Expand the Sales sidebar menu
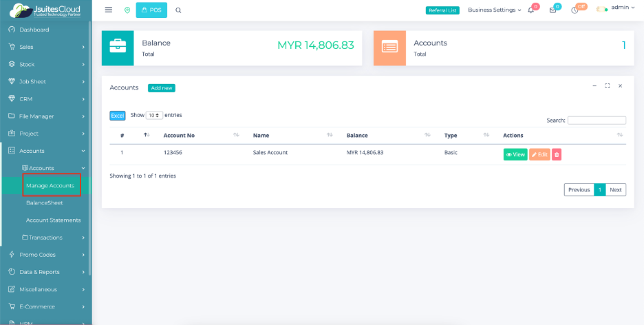 click(45, 47)
